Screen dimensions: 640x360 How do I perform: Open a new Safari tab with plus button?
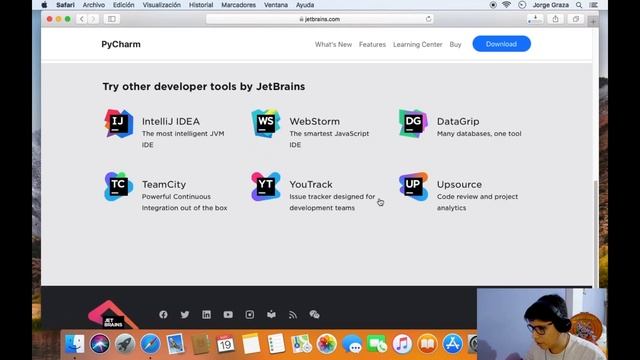593,21
